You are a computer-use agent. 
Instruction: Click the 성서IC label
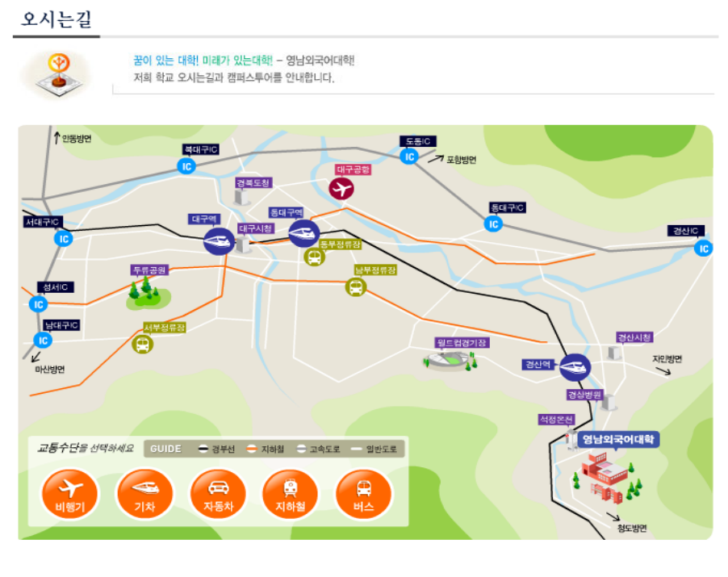(x=56, y=287)
